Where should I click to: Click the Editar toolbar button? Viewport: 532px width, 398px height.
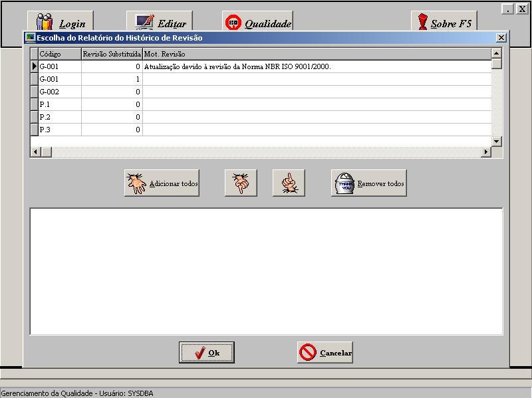coord(160,22)
